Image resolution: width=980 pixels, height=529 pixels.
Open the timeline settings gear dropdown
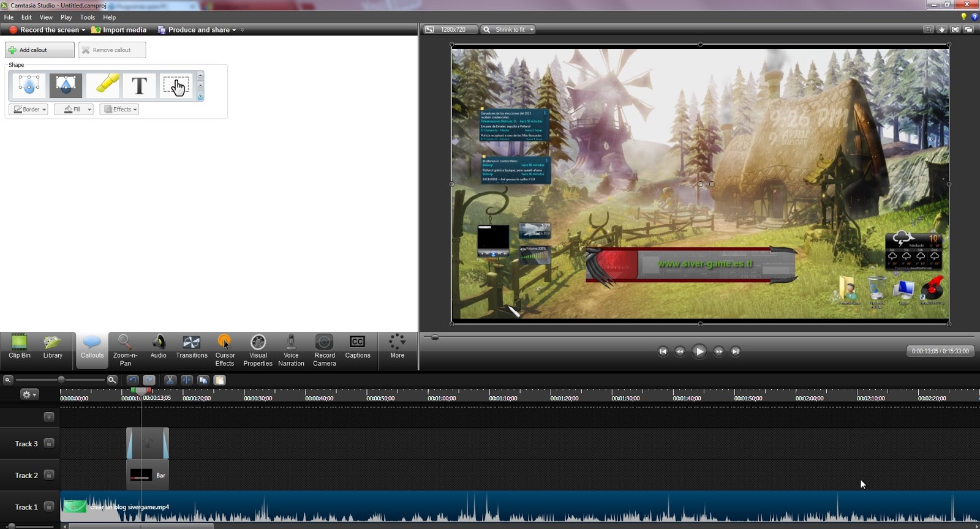tap(29, 394)
